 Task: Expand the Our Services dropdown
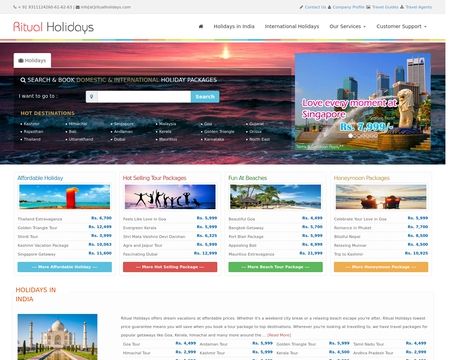tap(347, 26)
